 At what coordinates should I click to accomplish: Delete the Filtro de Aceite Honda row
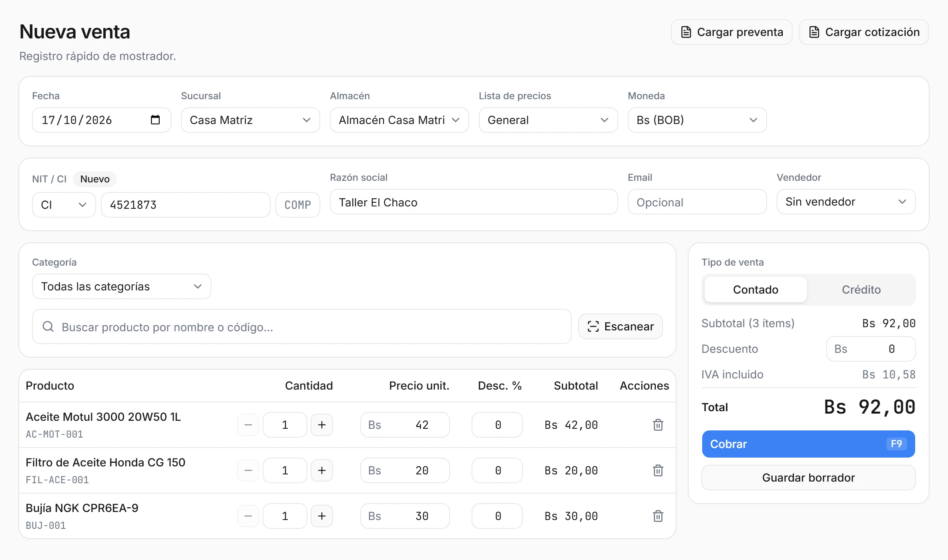(658, 470)
